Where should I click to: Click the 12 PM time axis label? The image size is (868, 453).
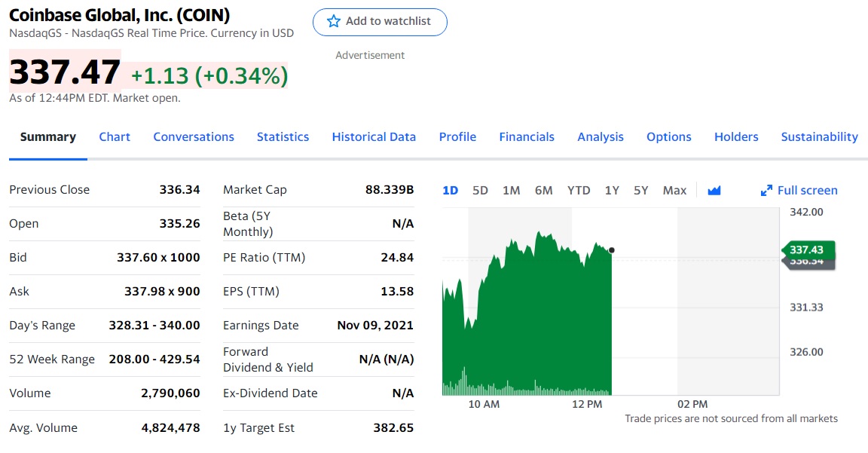pyautogui.click(x=587, y=404)
